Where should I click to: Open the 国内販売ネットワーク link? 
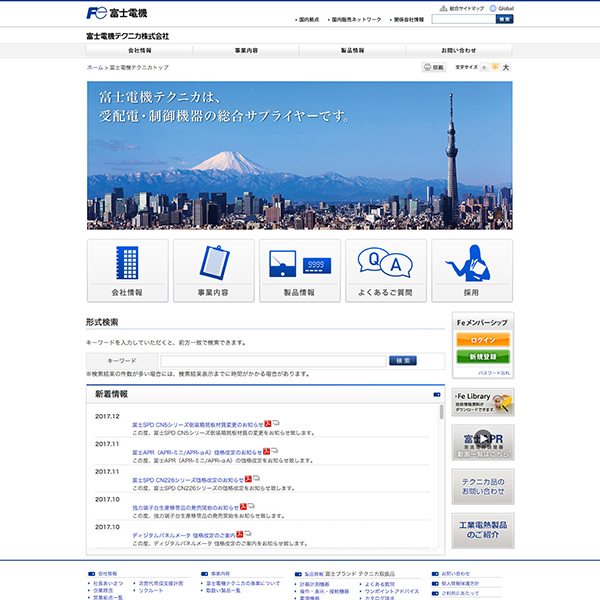[355, 20]
